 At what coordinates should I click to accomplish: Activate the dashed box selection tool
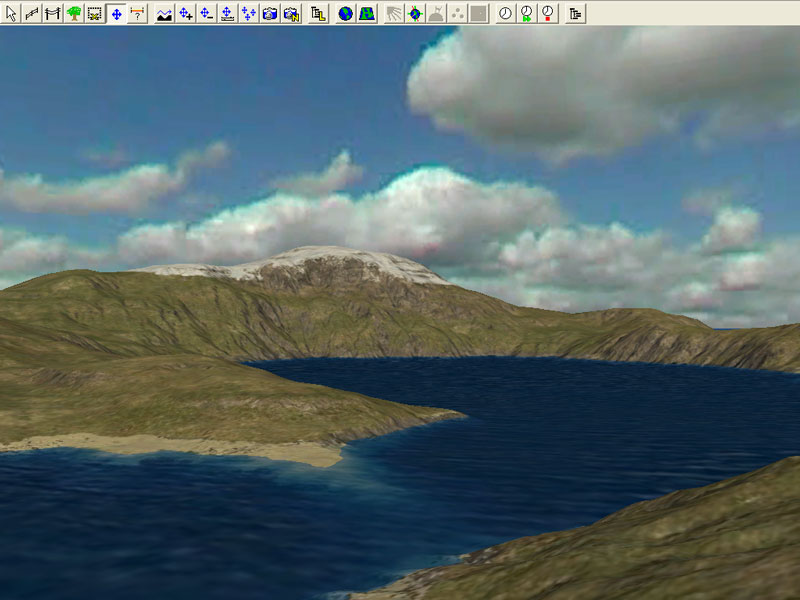tap(95, 13)
